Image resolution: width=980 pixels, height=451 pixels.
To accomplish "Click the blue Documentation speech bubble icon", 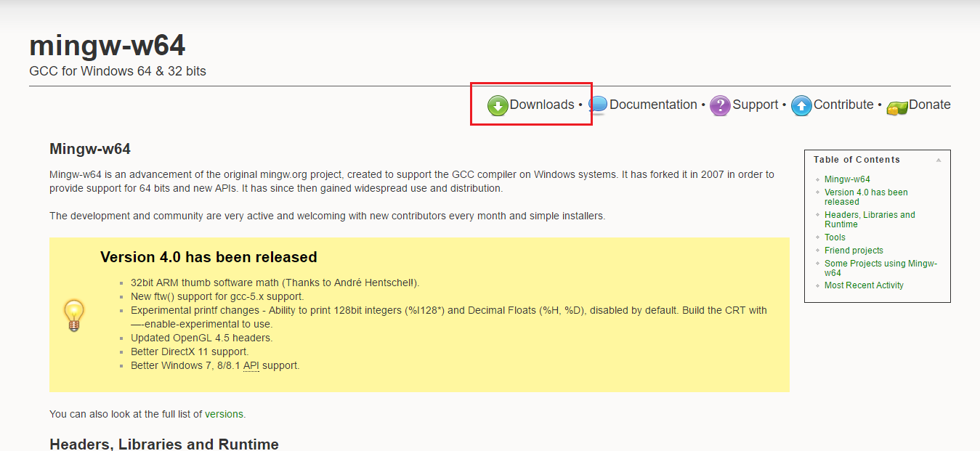I will [x=598, y=106].
